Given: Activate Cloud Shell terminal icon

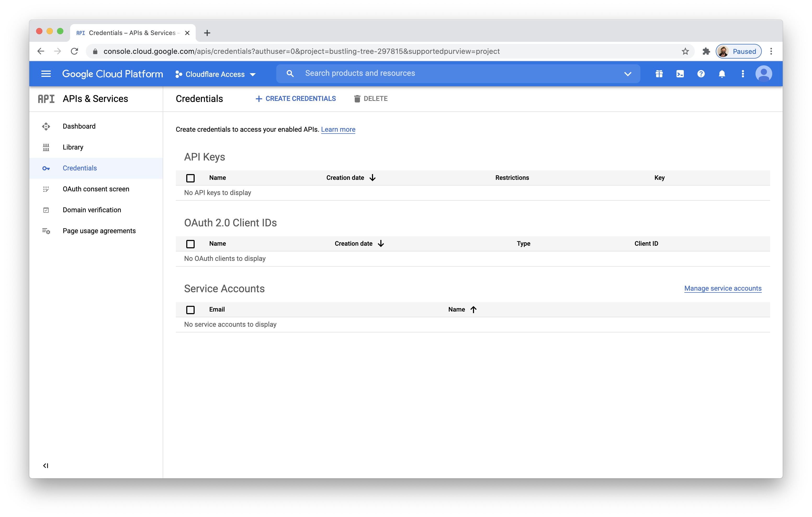Looking at the screenshot, I should point(680,74).
